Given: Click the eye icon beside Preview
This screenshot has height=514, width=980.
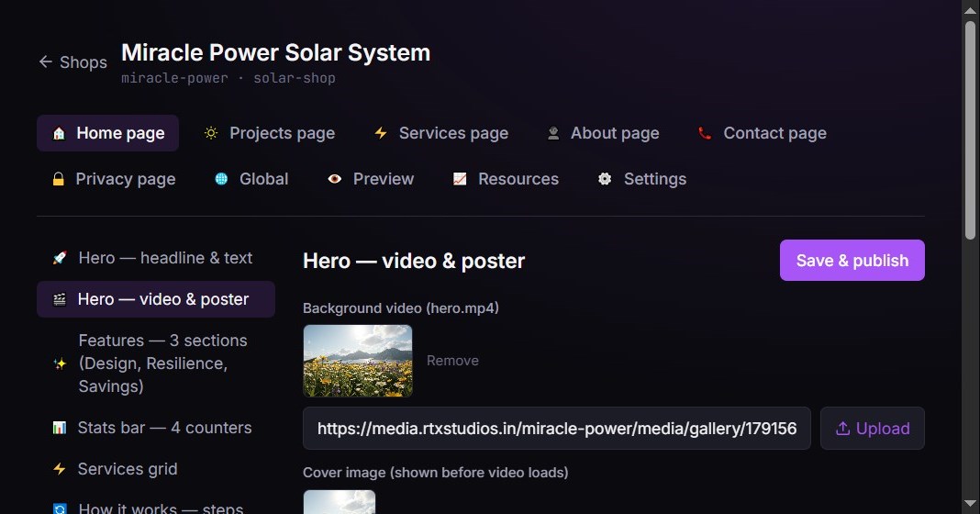Looking at the screenshot, I should [334, 179].
